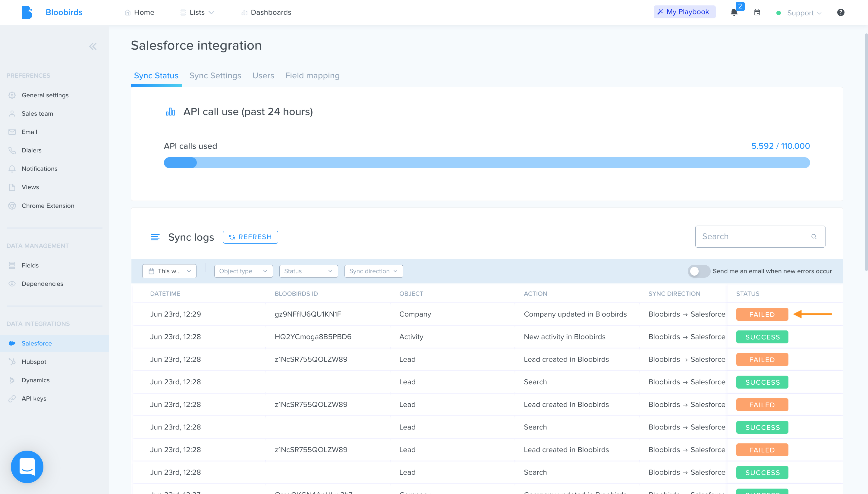Screen dimensions: 868x494
Task: Open the Sync direction dropdown
Action: pos(374,271)
